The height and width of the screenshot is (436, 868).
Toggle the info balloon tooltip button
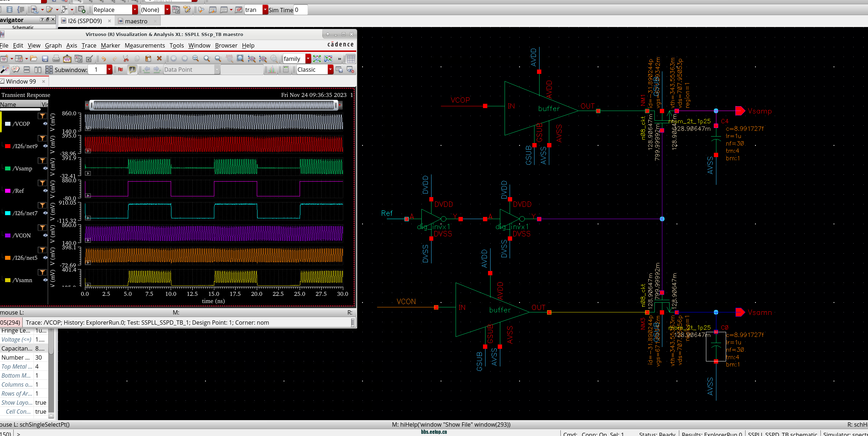[x=132, y=70]
